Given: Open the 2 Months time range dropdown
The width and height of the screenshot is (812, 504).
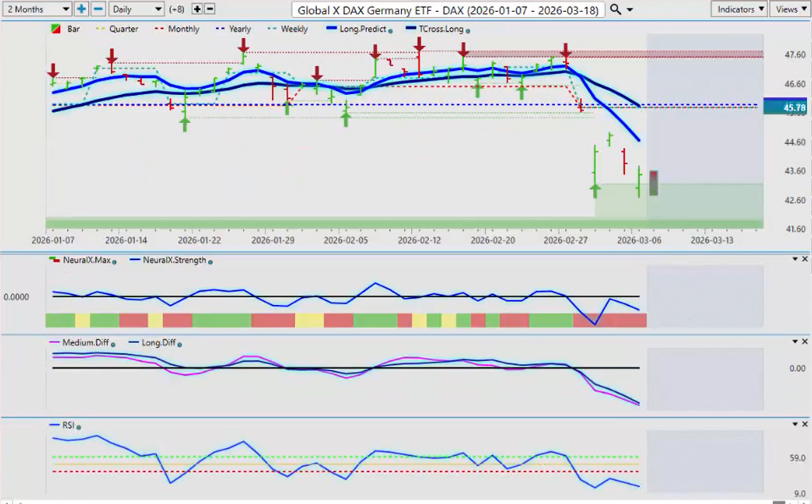Looking at the screenshot, I should tap(36, 8).
